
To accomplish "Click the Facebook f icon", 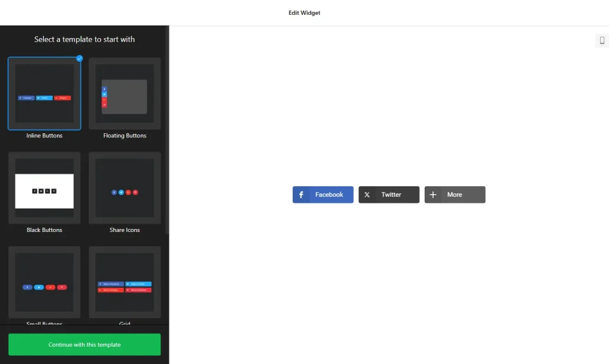I will pos(301,194).
